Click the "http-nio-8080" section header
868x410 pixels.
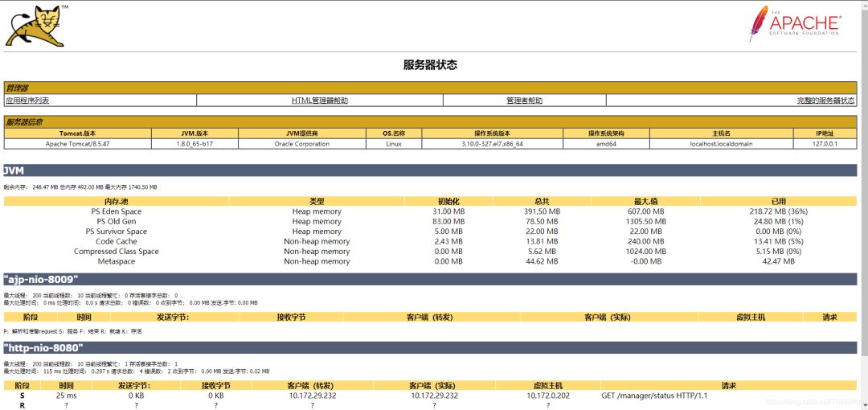[x=430, y=348]
